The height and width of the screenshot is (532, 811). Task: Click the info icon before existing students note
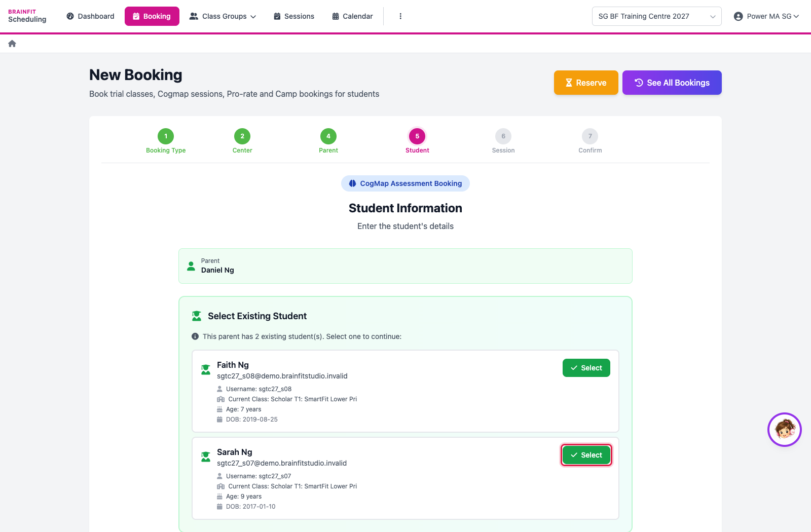click(x=195, y=336)
